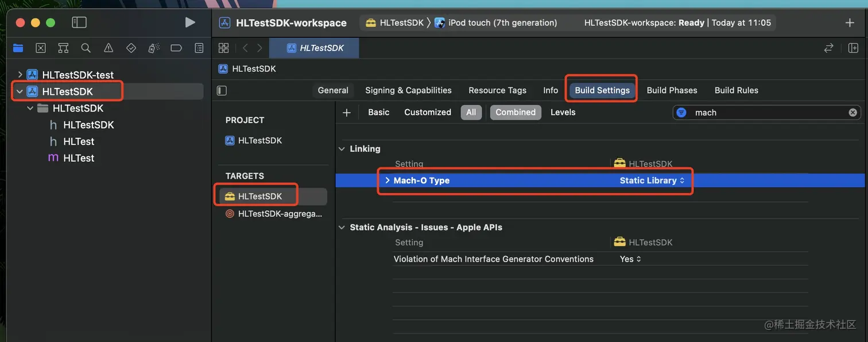Open the Info tab
Viewport: 868px width, 342px height.
551,90
